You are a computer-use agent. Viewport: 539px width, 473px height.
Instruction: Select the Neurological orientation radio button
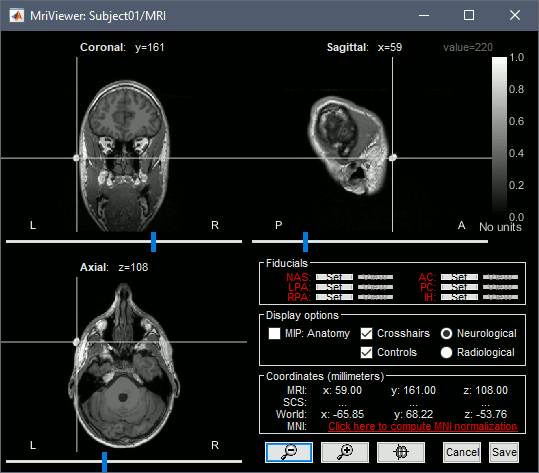coord(447,333)
